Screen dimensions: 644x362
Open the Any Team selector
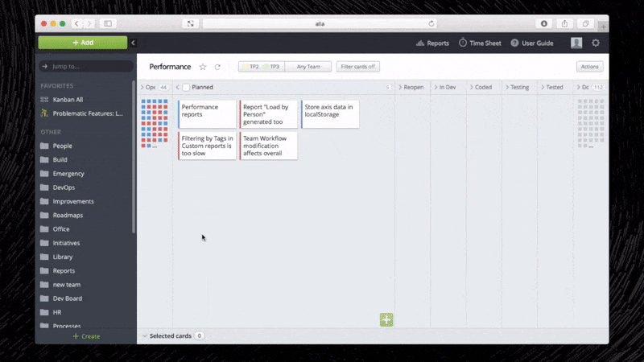308,67
